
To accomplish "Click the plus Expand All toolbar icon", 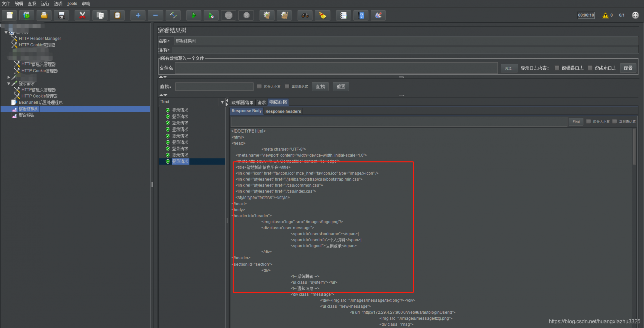I will coord(138,15).
